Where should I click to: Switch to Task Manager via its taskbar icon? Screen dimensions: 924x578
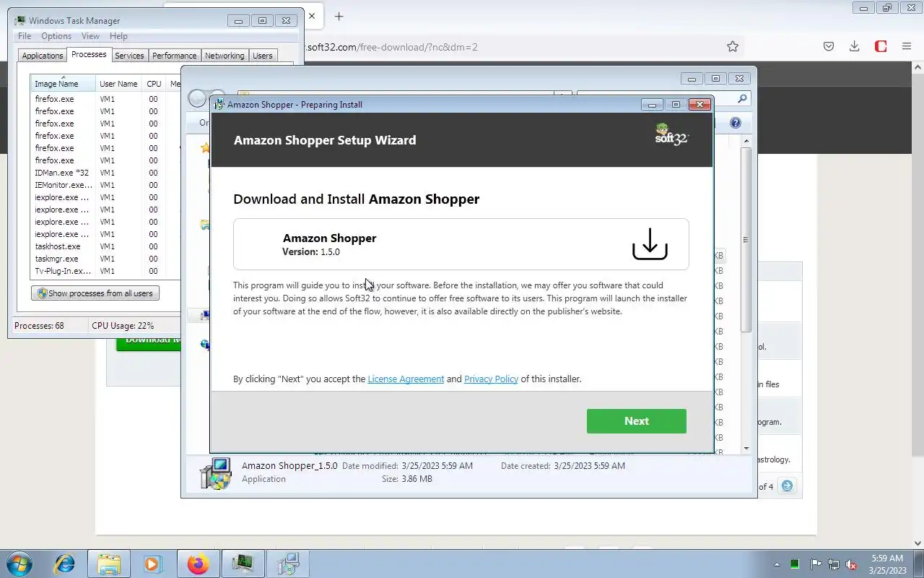tap(243, 564)
